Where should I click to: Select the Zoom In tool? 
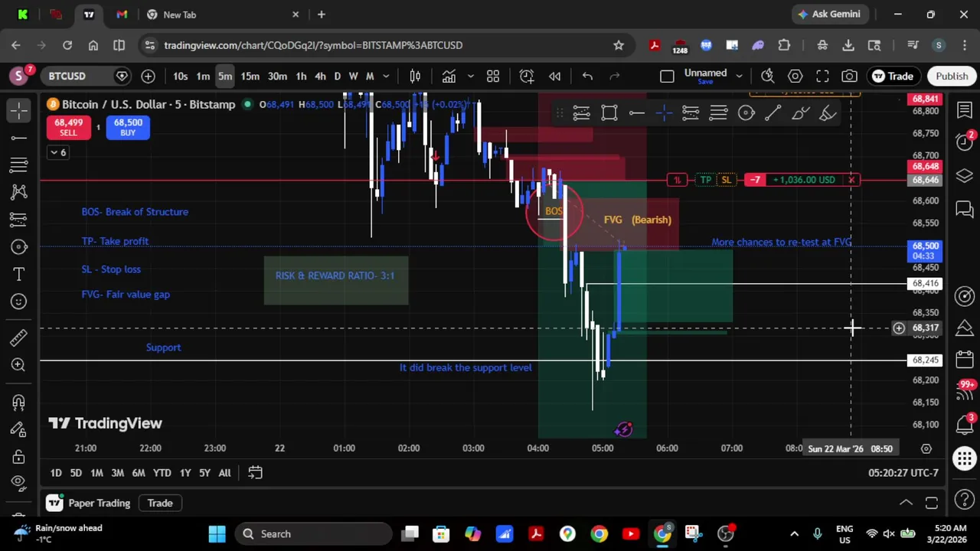tap(19, 365)
